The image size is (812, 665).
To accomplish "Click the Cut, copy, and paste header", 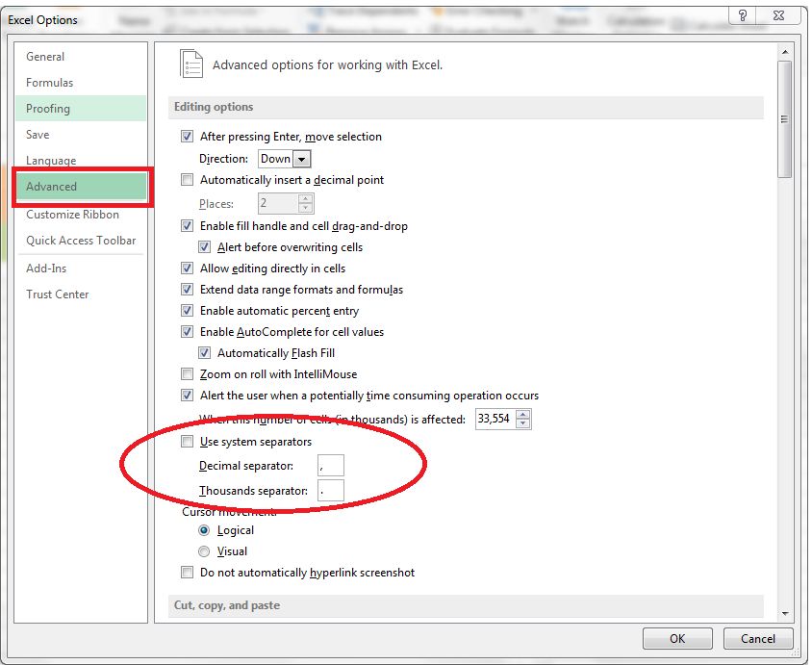I will tap(466, 605).
